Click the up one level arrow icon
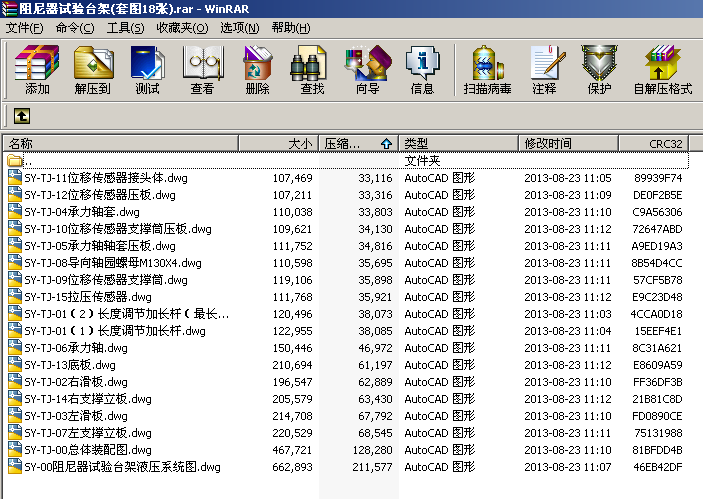703x499 pixels. 22,116
